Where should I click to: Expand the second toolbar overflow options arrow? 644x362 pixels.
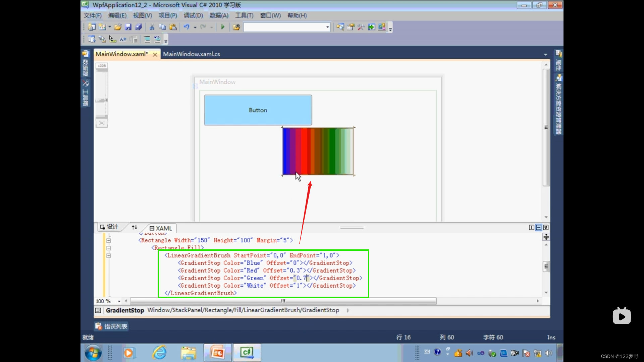click(166, 40)
